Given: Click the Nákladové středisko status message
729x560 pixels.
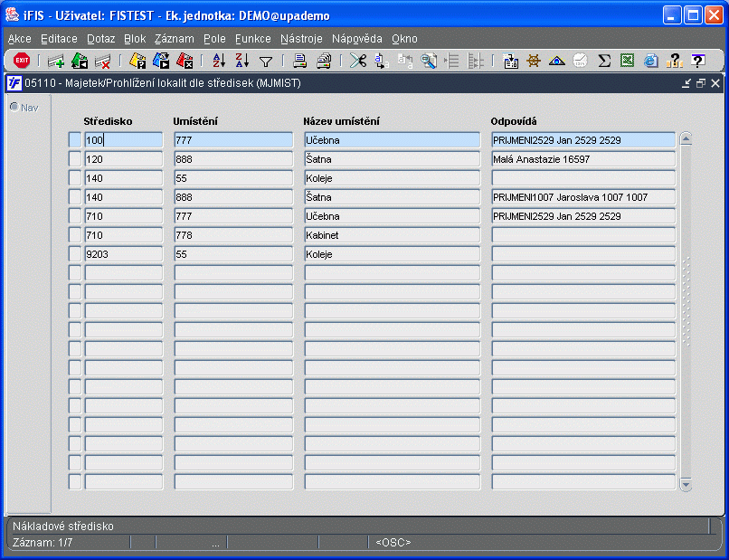Looking at the screenshot, I should pos(63,526).
